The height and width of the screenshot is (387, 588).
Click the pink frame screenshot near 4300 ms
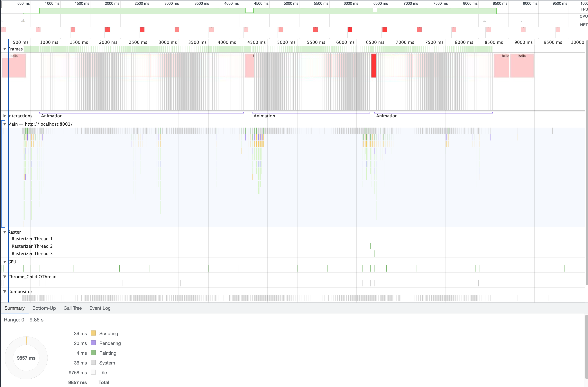(x=249, y=66)
